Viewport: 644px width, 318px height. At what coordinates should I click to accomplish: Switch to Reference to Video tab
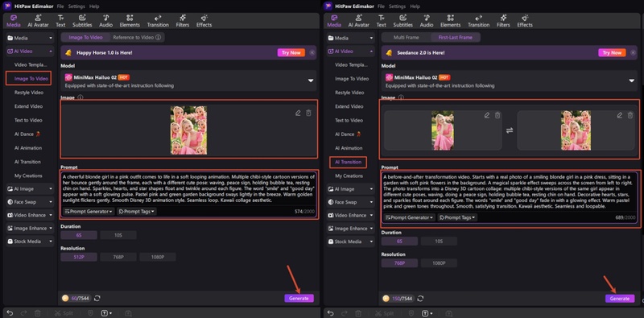[x=137, y=37]
